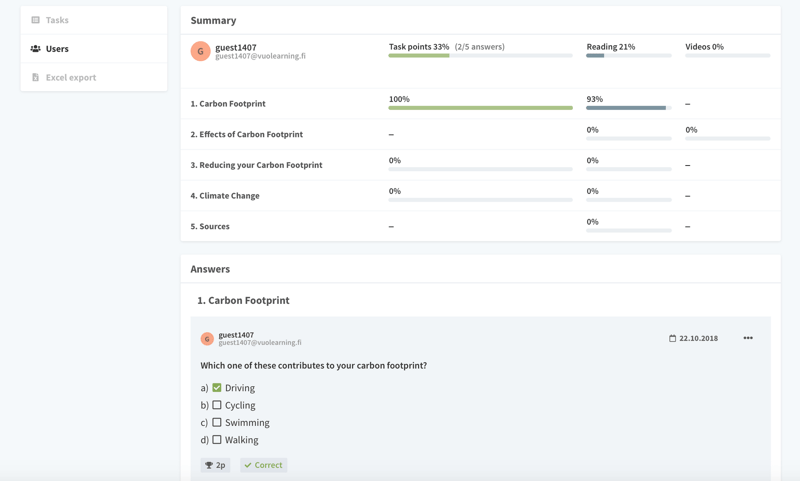The height and width of the screenshot is (481, 800).
Task: Check the Cycling answer checkbox
Action: (x=217, y=405)
